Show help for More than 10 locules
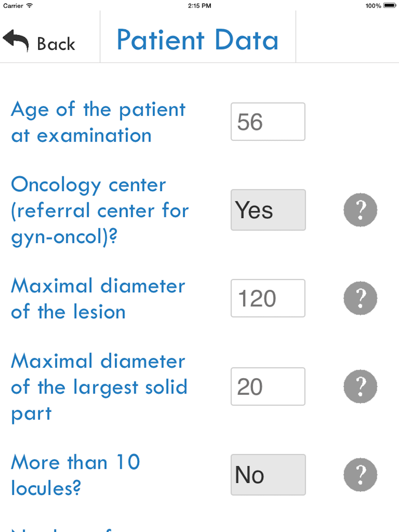The width and height of the screenshot is (399, 532). [x=360, y=475]
